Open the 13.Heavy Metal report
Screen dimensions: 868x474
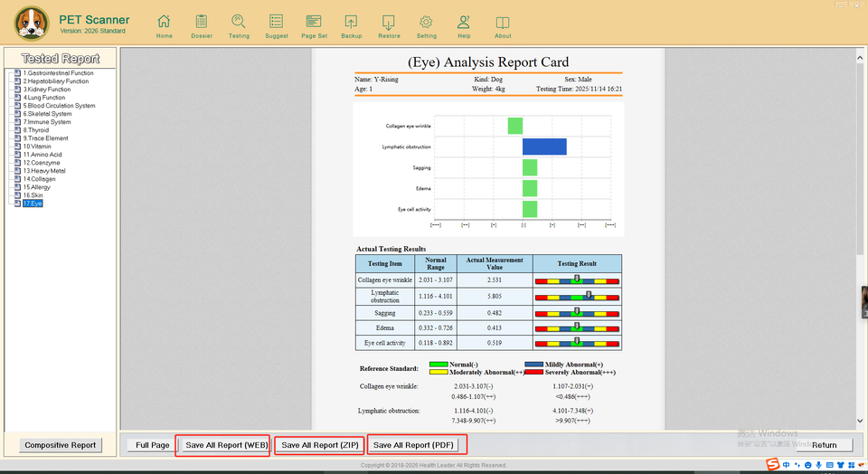pyautogui.click(x=44, y=171)
